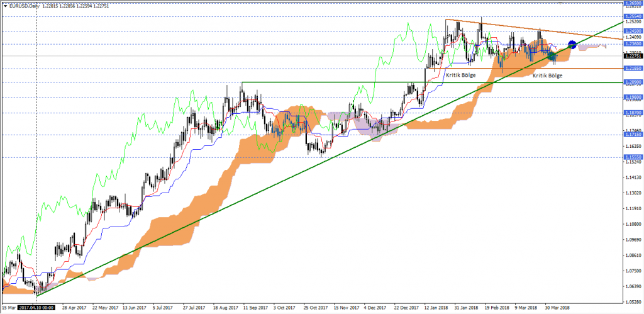Viewport: 644px width, 314px height.
Task: Click the 1.23600 price level label
Action: tap(633, 43)
